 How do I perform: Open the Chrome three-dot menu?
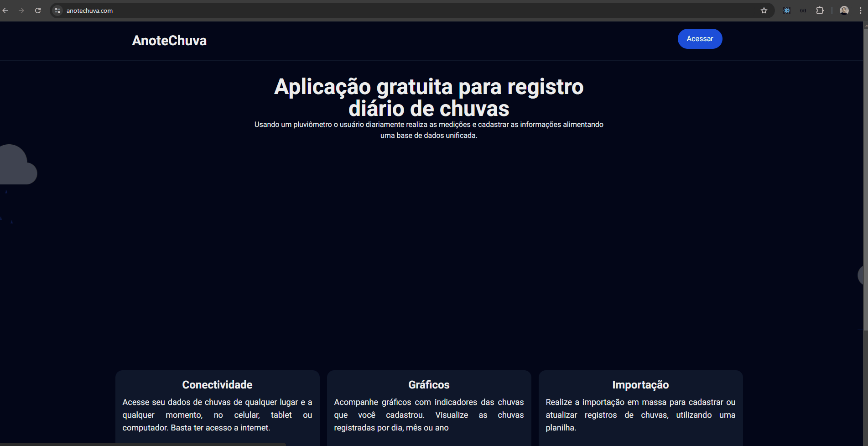(x=861, y=10)
